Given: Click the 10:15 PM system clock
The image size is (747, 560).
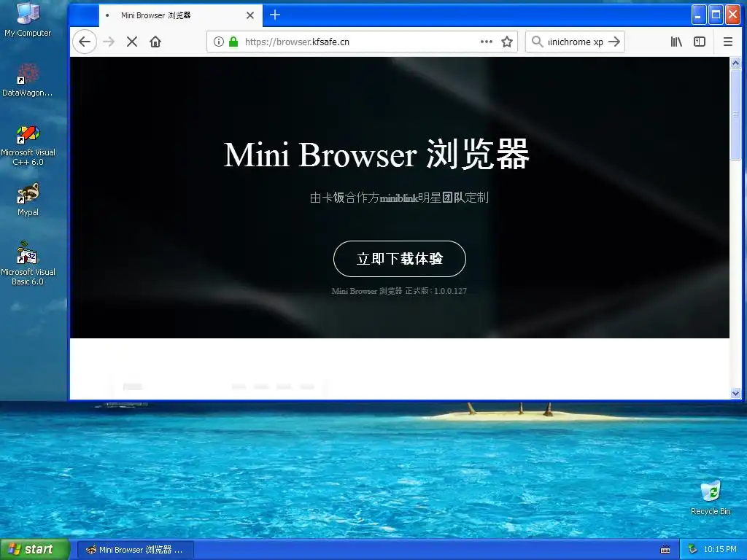Looking at the screenshot, I should pyautogui.click(x=720, y=550).
